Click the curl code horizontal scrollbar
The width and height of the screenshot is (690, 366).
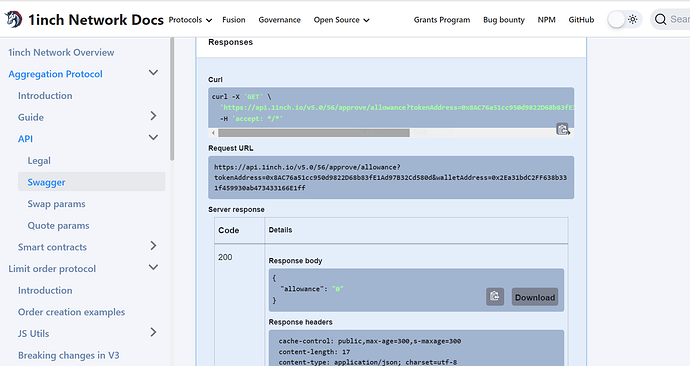314,132
